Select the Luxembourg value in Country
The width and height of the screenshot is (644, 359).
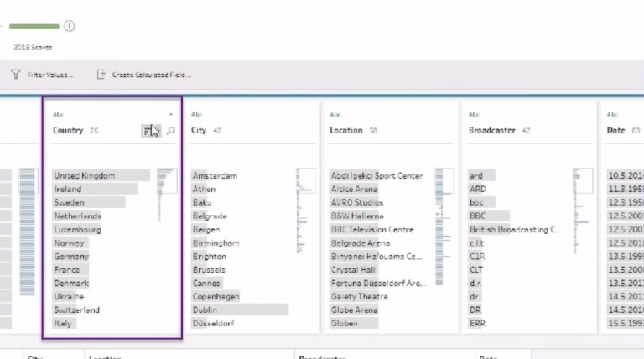pyautogui.click(x=77, y=230)
